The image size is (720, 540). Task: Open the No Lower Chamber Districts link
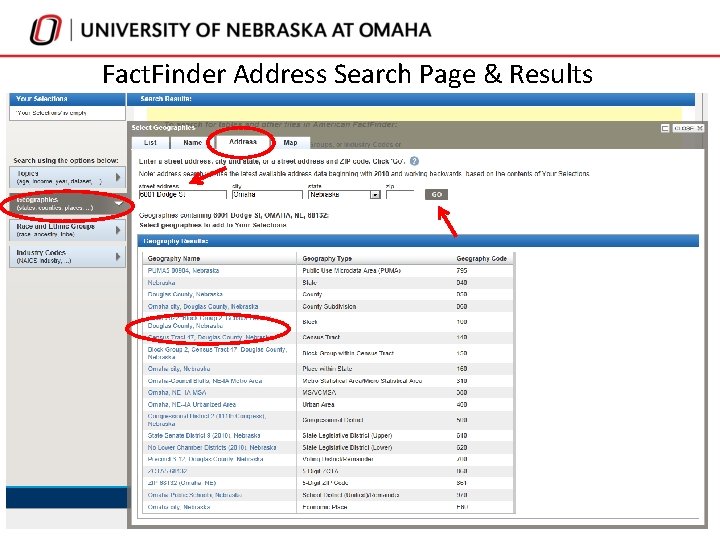click(x=212, y=447)
